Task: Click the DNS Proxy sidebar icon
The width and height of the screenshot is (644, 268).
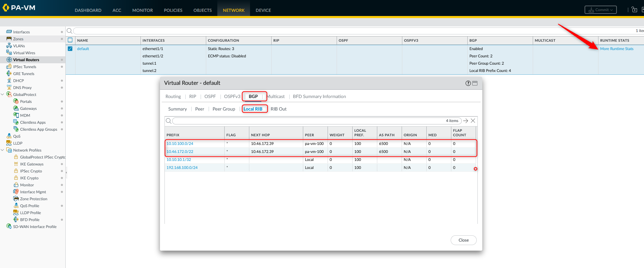Action: (x=9, y=88)
